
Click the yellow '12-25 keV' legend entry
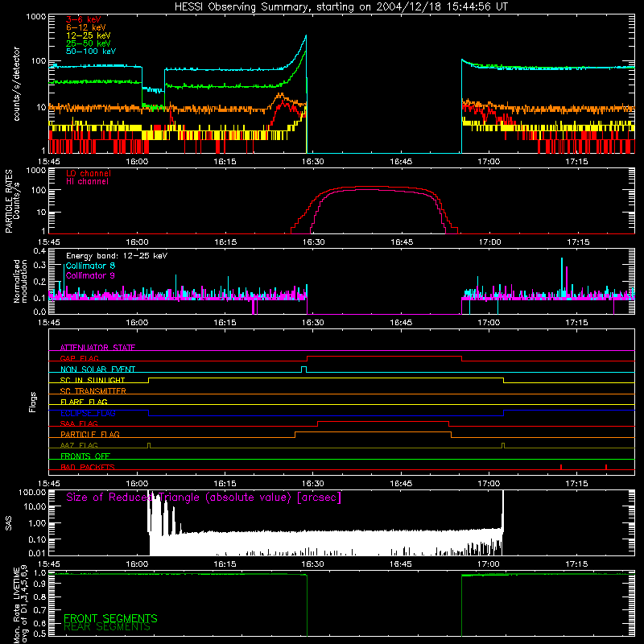coord(89,35)
